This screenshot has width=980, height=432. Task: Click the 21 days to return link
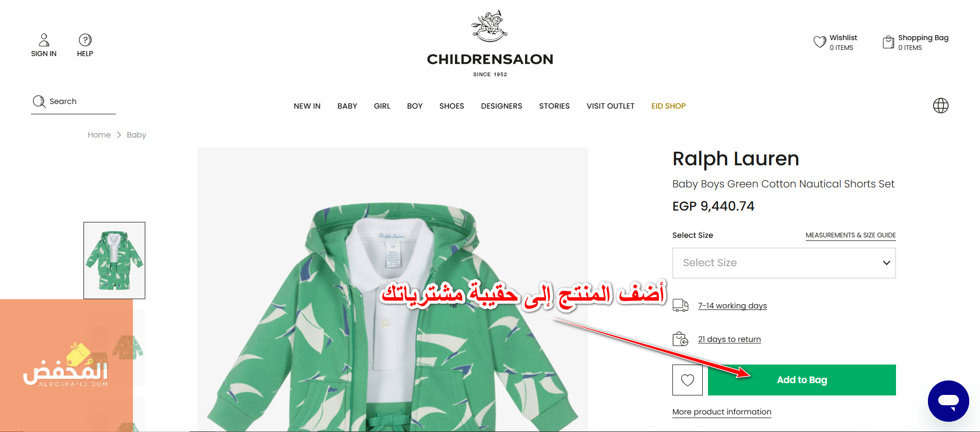(729, 339)
